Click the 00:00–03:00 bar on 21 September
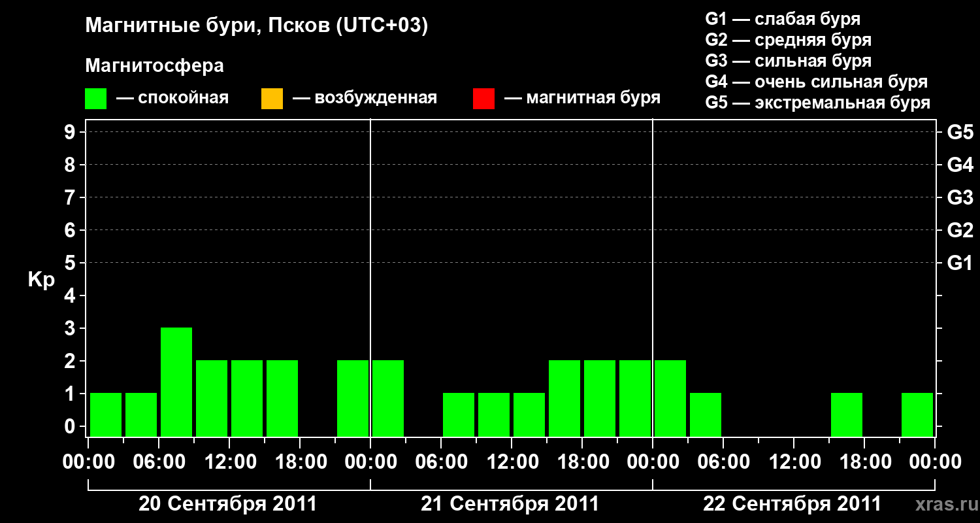 [x=388, y=398]
